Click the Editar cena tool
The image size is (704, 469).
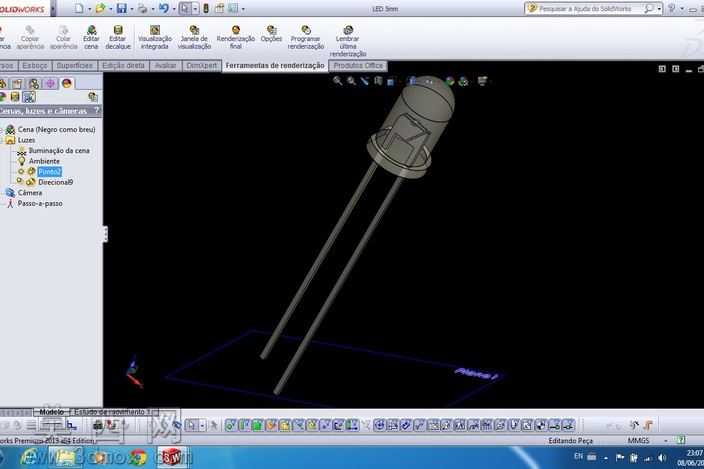pos(91,38)
